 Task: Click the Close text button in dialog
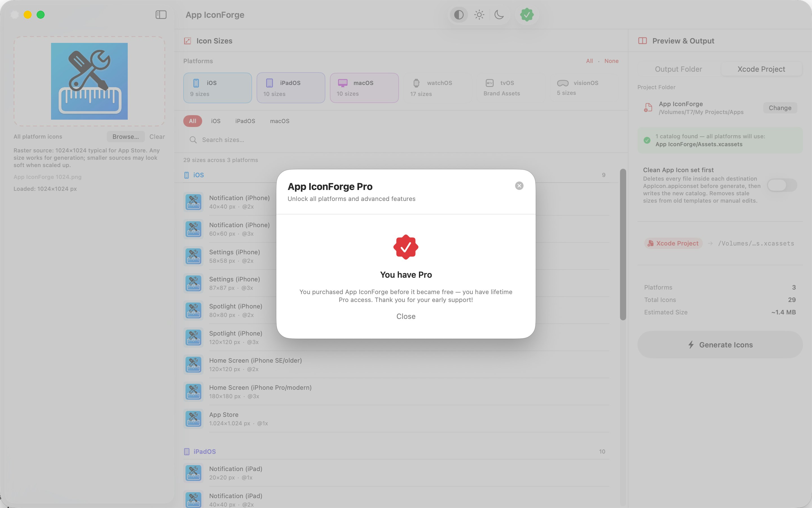[406, 316]
